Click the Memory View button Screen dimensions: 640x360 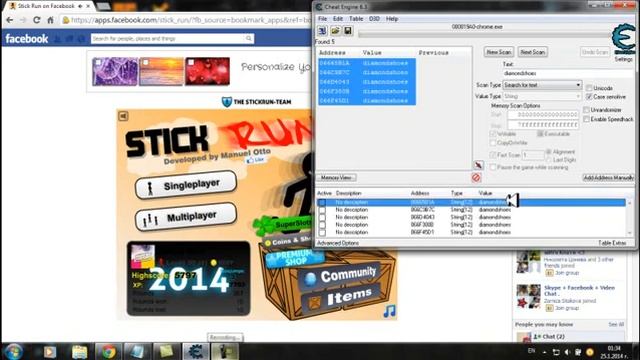click(336, 178)
